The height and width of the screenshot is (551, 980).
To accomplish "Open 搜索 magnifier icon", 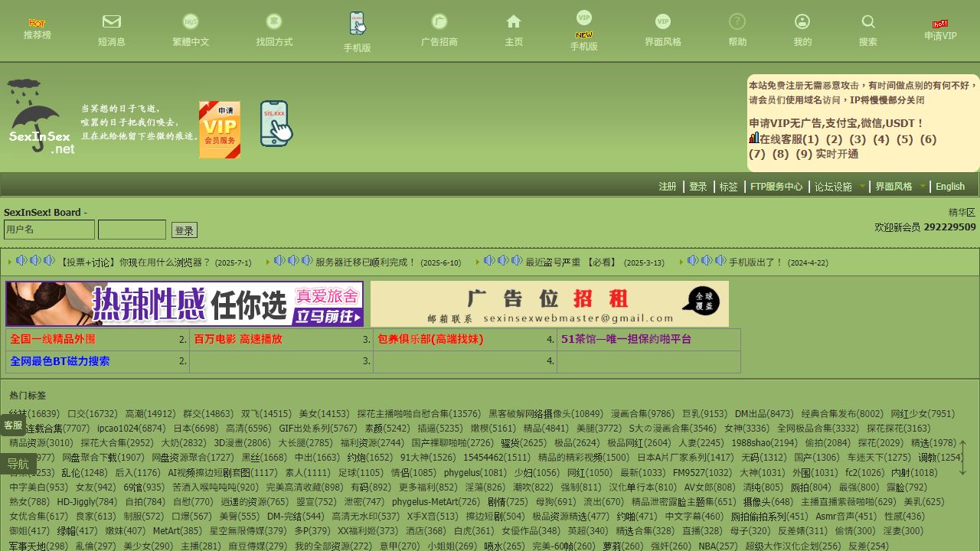I will tap(868, 22).
